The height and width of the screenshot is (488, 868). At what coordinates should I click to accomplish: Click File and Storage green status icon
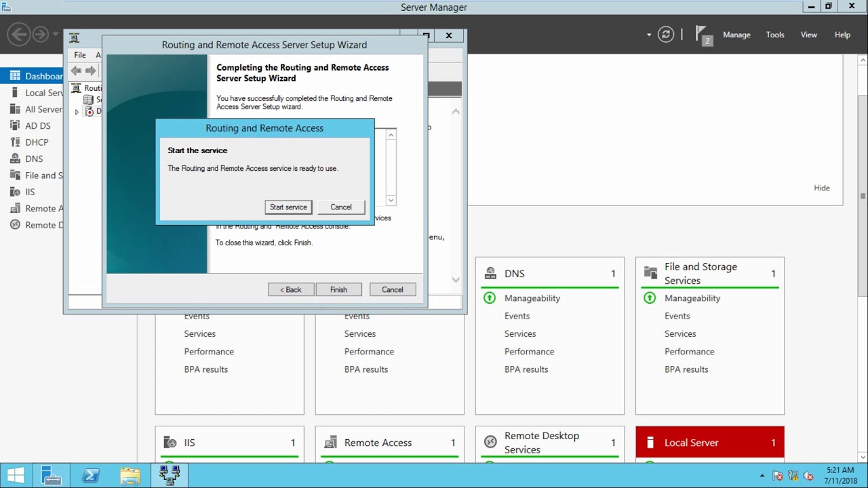[650, 298]
